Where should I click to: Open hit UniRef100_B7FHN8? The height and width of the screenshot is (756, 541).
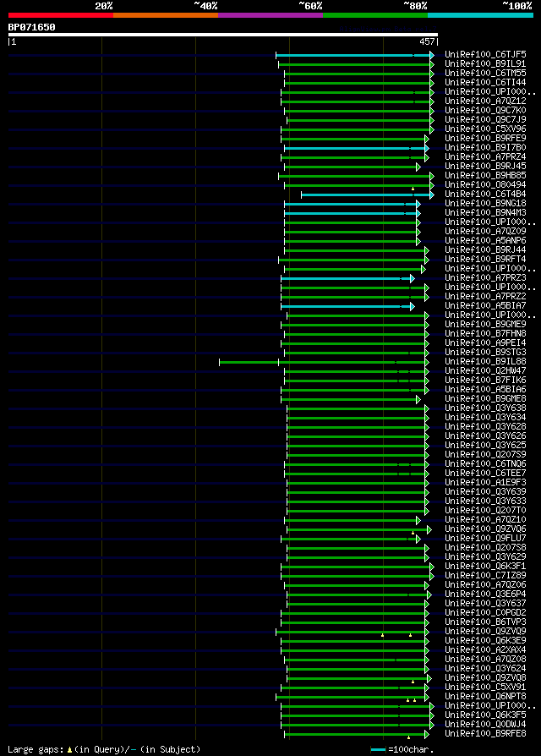(485, 334)
